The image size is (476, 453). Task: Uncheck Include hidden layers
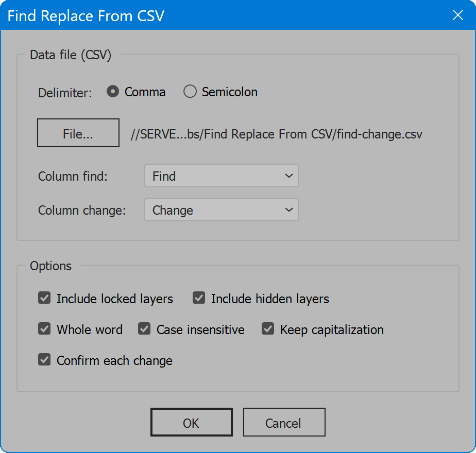pyautogui.click(x=199, y=298)
